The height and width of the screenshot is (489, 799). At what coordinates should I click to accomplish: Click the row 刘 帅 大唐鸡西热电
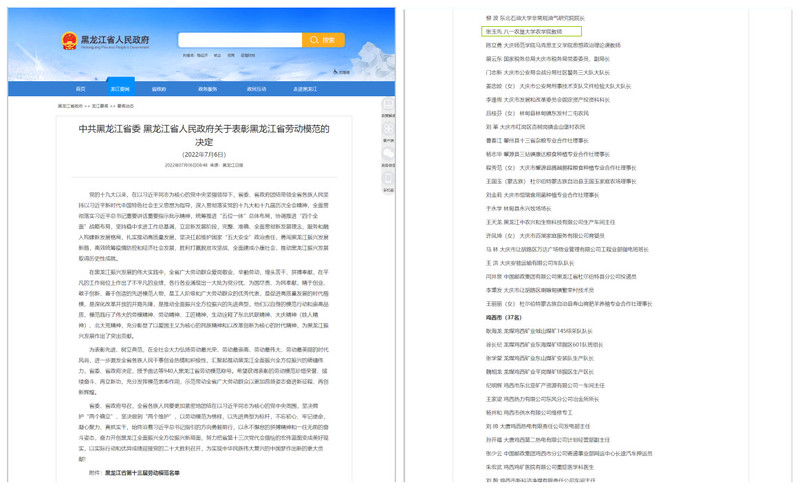click(x=538, y=426)
